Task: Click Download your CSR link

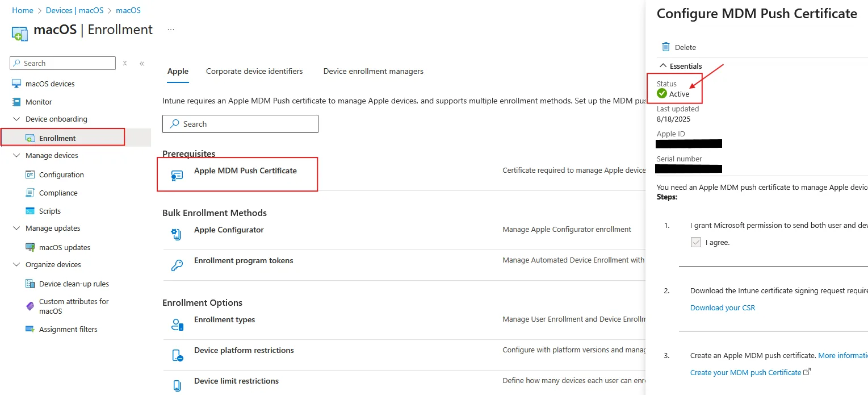Action: (723, 307)
